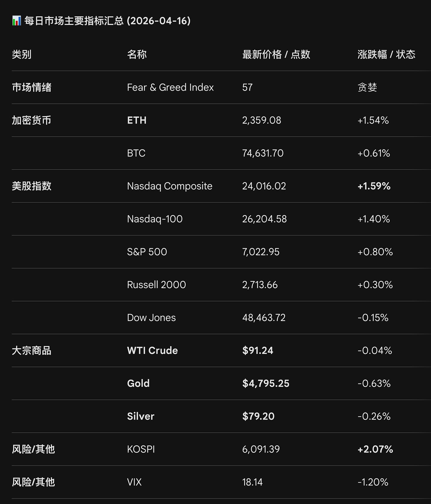Select the Nasdaq Composite +1.59% change
This screenshot has height=504, width=431.
374,186
